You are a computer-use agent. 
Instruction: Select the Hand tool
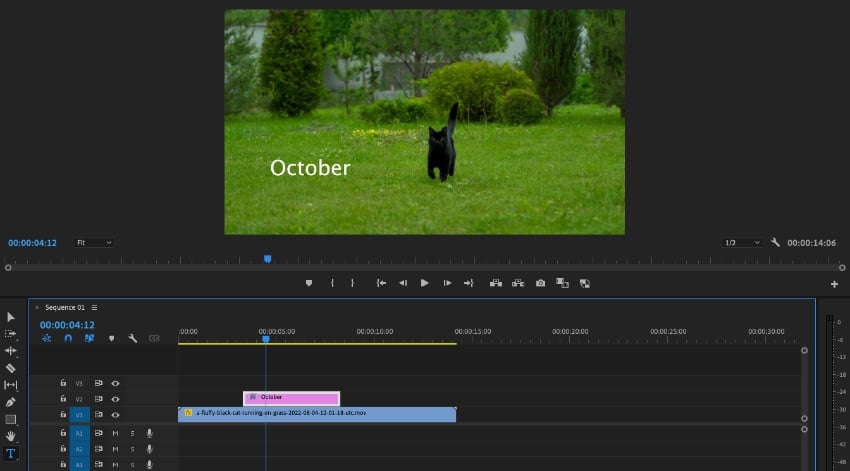point(10,436)
